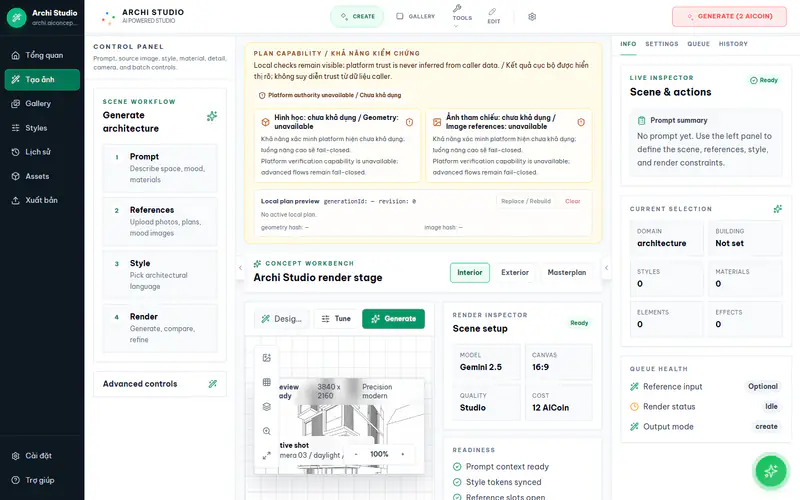800x500 pixels.
Task: Click EDIT pencil in top bar
Action: tap(493, 16)
